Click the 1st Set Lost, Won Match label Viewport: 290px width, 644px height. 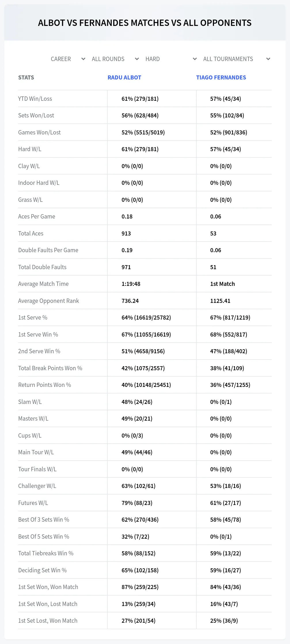tap(48, 621)
